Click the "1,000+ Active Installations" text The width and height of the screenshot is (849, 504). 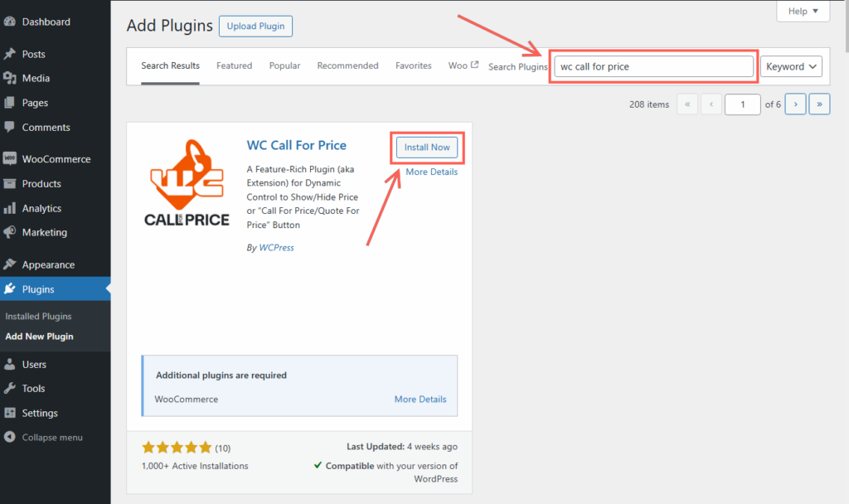[195, 466]
